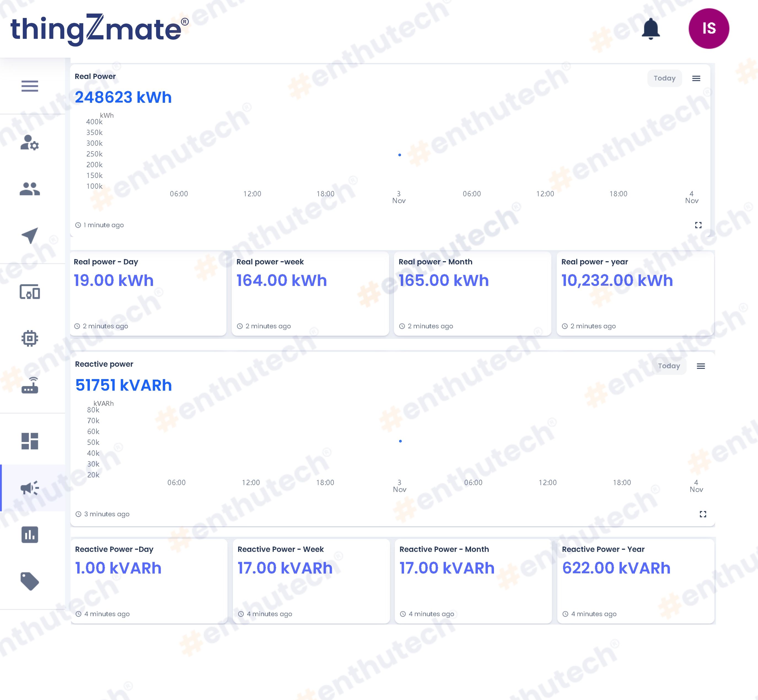Open the hamburger menu in the sidebar

tap(29, 86)
